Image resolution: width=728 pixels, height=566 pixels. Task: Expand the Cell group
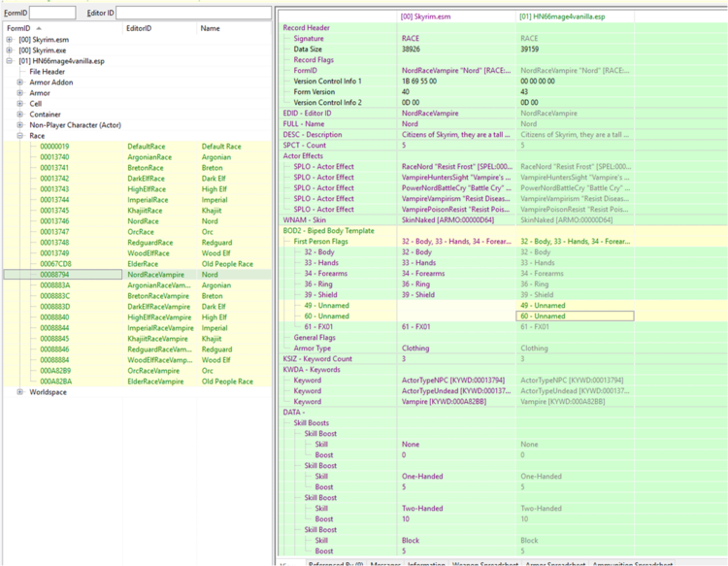pyautogui.click(x=20, y=104)
